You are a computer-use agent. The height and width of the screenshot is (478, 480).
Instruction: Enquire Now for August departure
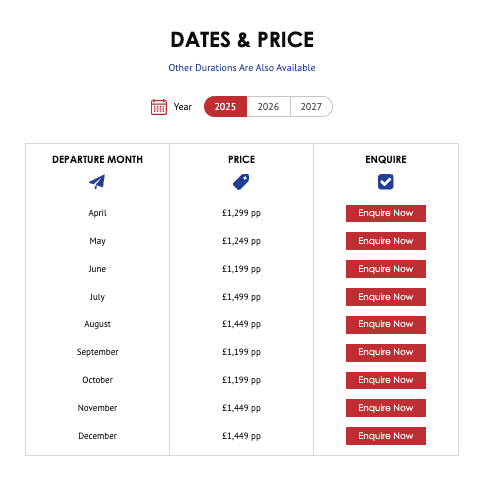(x=386, y=325)
